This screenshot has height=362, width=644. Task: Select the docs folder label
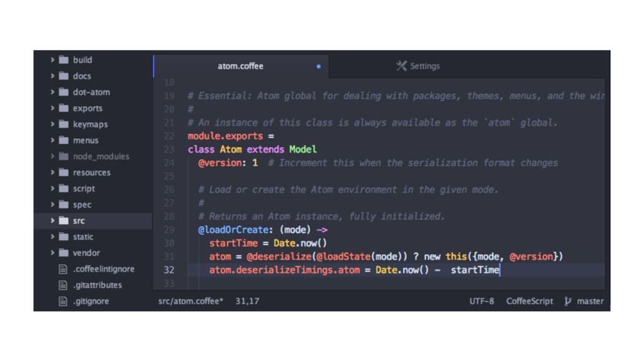tap(82, 76)
